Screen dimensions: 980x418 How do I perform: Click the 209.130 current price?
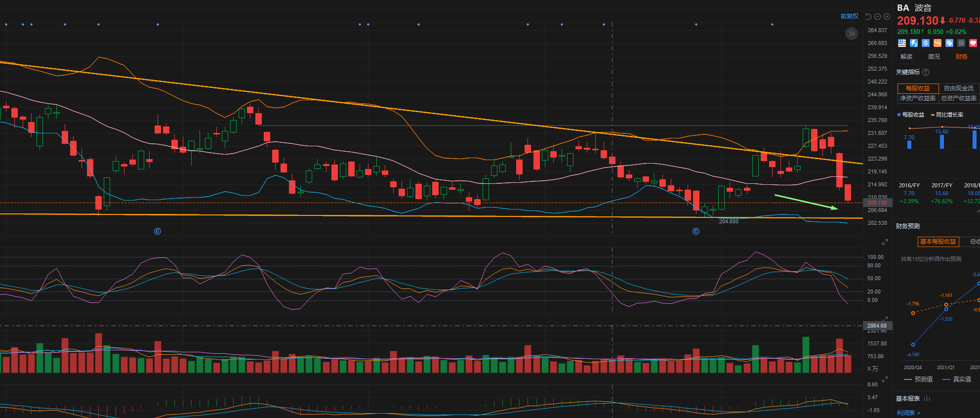point(917,21)
